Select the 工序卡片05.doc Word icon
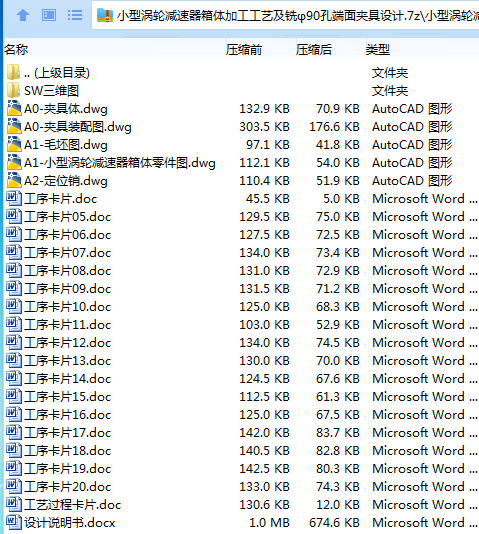479x534 pixels. tap(14, 217)
